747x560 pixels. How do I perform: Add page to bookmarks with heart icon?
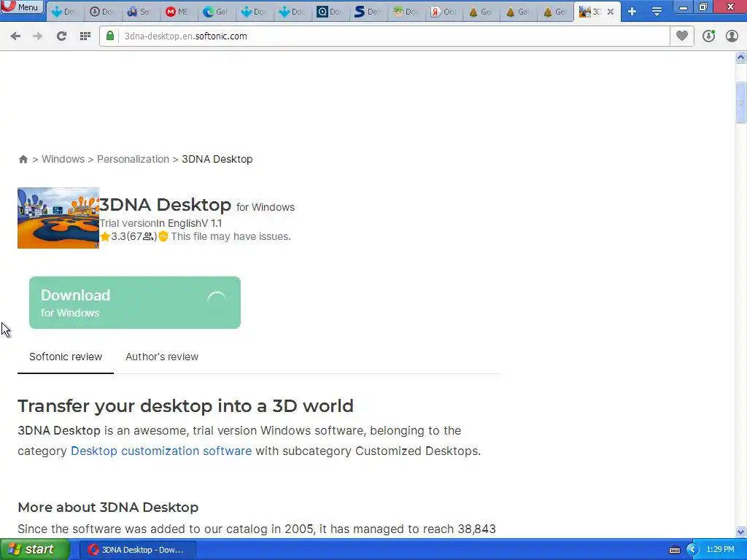coord(682,36)
